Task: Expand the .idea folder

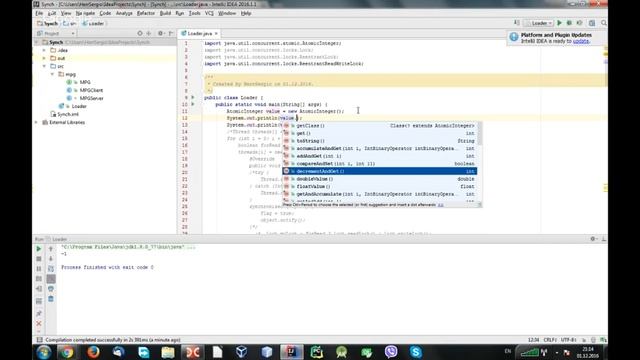Action: (x=44, y=50)
